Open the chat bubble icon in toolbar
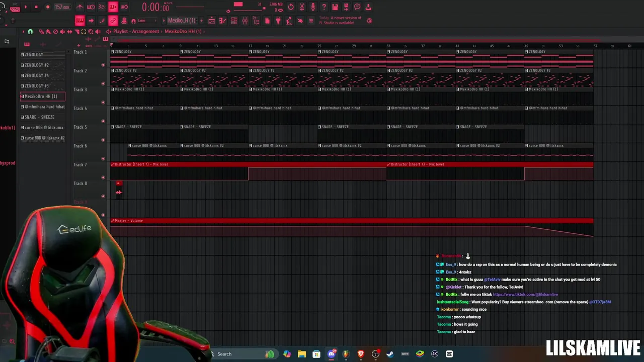This screenshot has height=362, width=644. (357, 7)
